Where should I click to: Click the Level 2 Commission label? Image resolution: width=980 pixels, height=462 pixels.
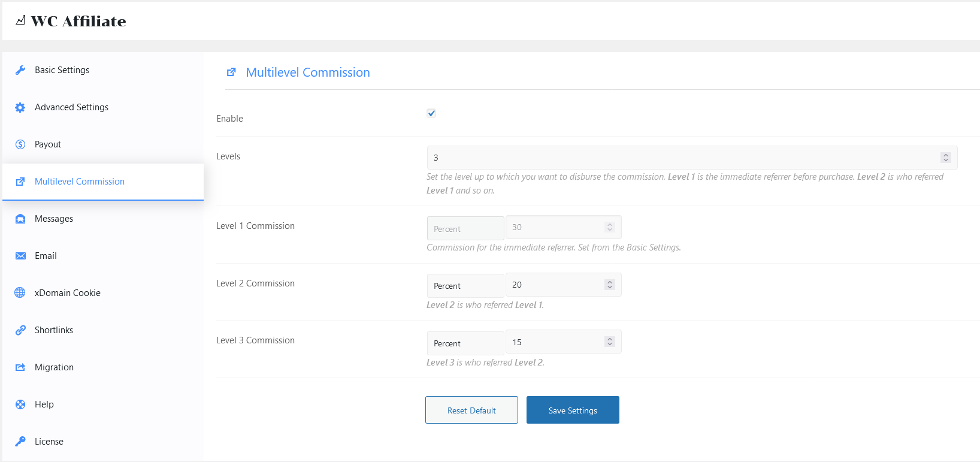pos(255,283)
